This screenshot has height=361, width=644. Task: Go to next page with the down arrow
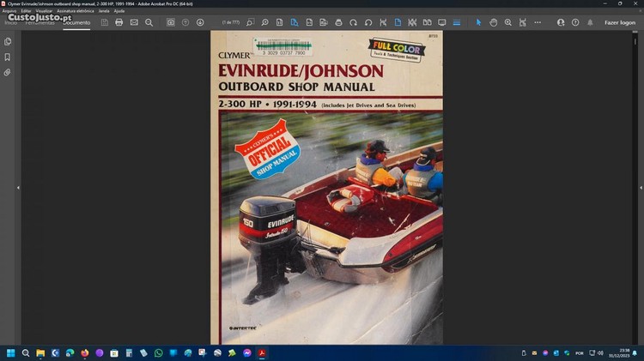click(x=200, y=22)
